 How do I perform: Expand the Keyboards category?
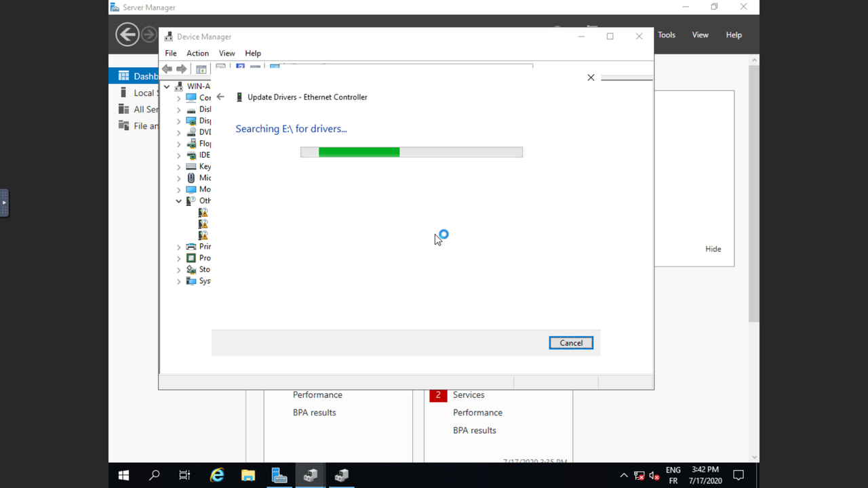click(x=179, y=167)
